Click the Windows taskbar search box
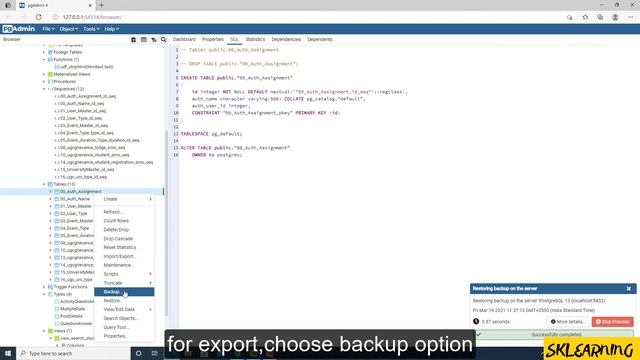This screenshot has height=360, width=640. (73, 353)
